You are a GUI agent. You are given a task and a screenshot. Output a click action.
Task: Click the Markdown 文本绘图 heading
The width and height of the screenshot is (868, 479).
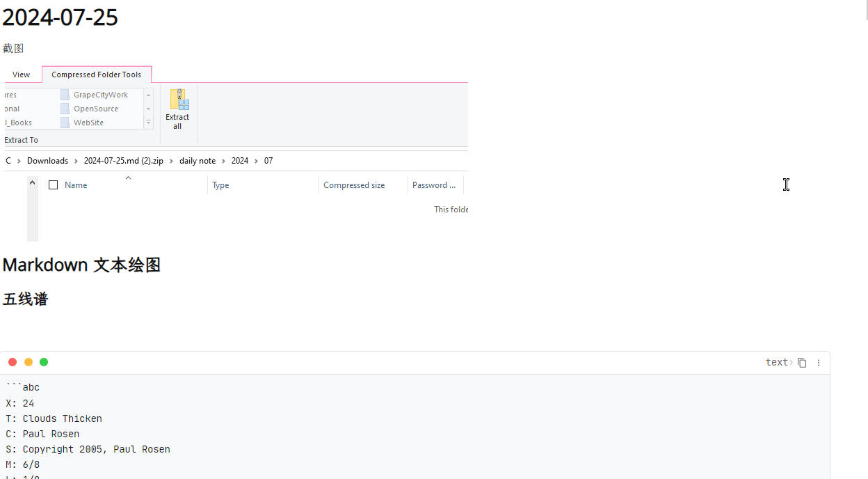click(81, 265)
